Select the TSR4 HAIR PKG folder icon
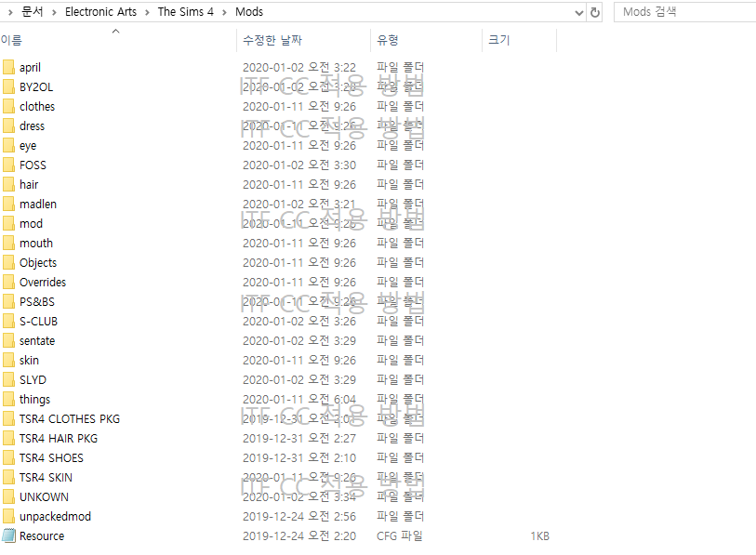Viewport: 756px width, 555px height. pyautogui.click(x=8, y=438)
